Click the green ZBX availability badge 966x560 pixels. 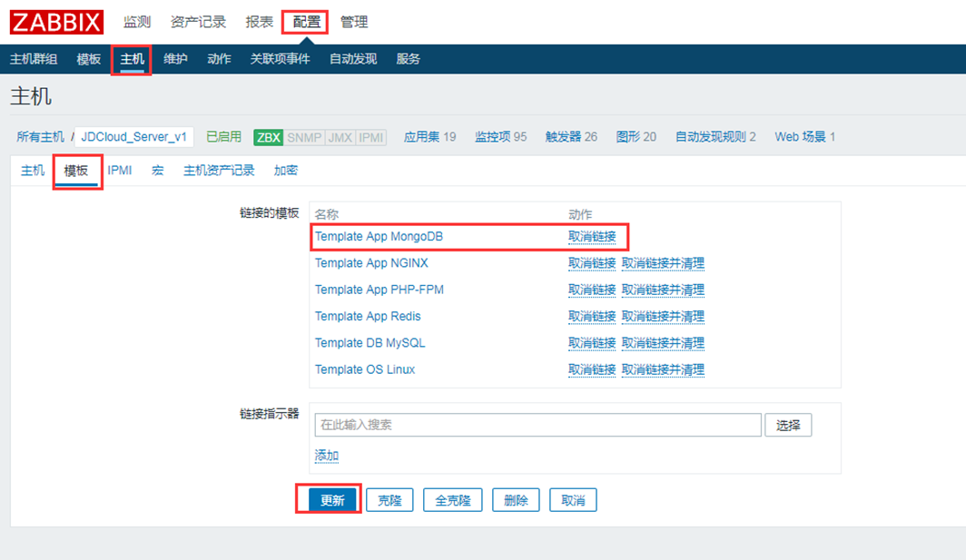pyautogui.click(x=268, y=137)
